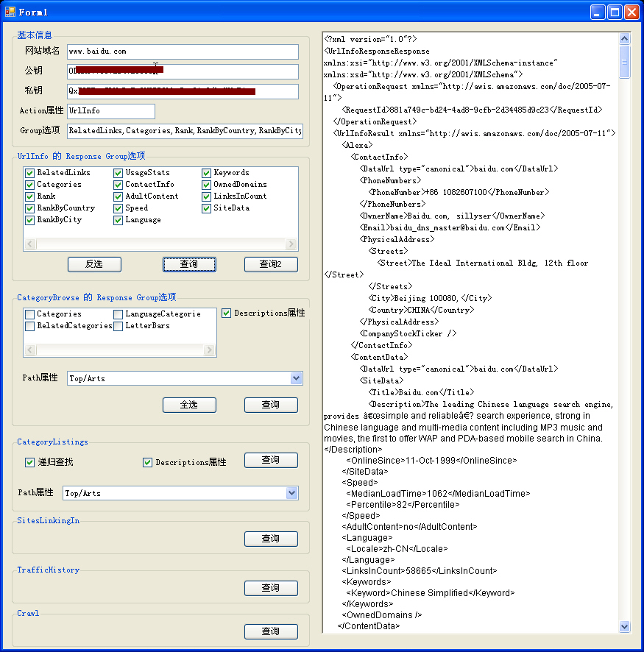Click the City Beijing 100080 line
The image size is (644, 652).
click(430, 298)
